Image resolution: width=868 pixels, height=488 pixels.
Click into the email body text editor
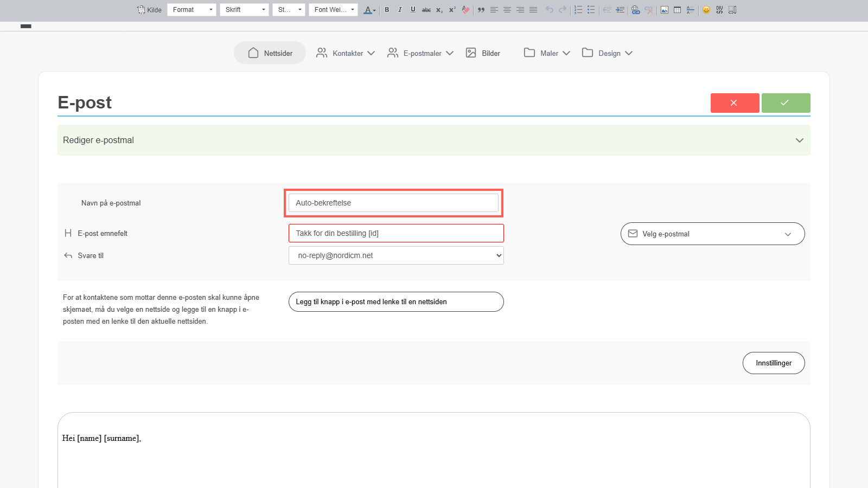pyautogui.click(x=434, y=450)
